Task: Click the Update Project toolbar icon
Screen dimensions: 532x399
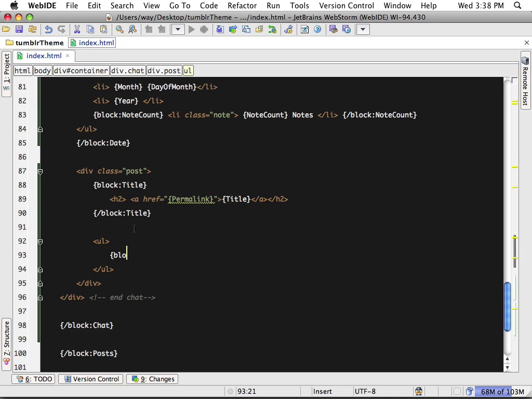Action: click(220, 30)
